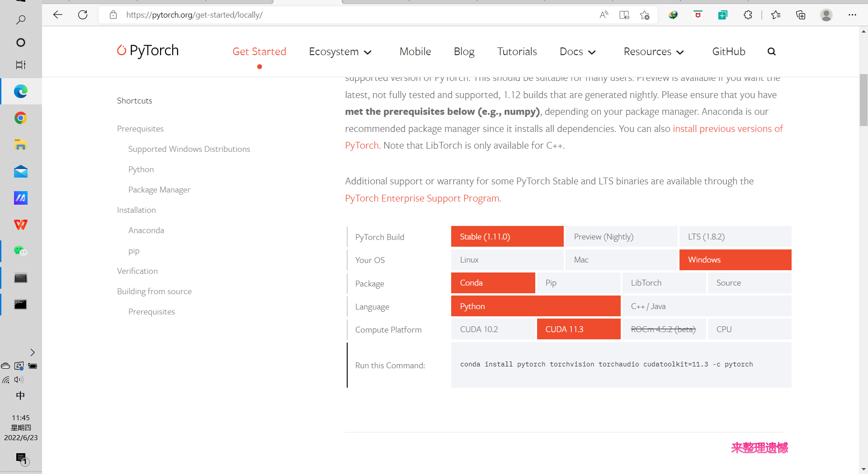Jump to Verification shortcut
Screen dimensions: 868x474
pos(137,271)
